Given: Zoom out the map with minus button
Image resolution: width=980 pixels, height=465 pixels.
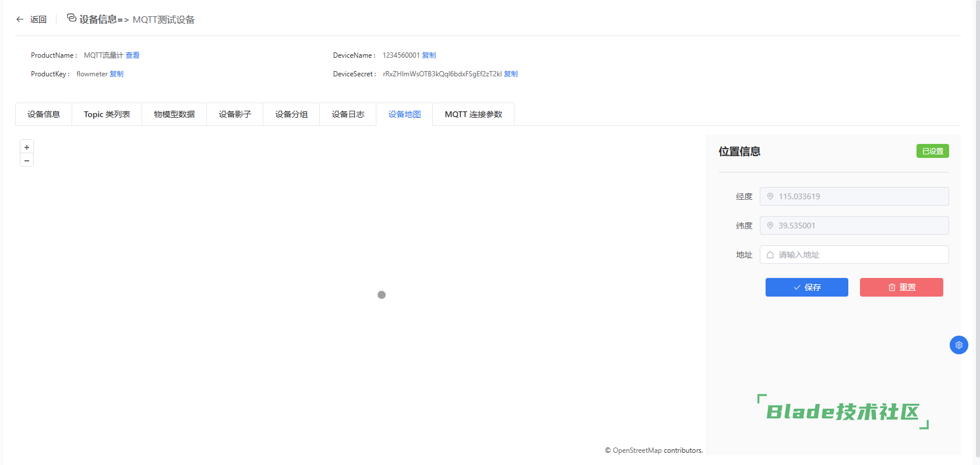Looking at the screenshot, I should coord(27,160).
